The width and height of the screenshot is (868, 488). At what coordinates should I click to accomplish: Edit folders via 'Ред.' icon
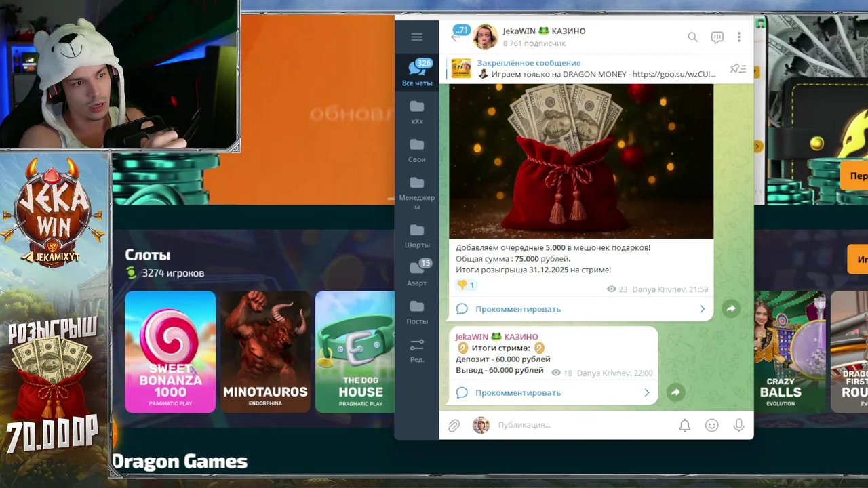click(417, 351)
